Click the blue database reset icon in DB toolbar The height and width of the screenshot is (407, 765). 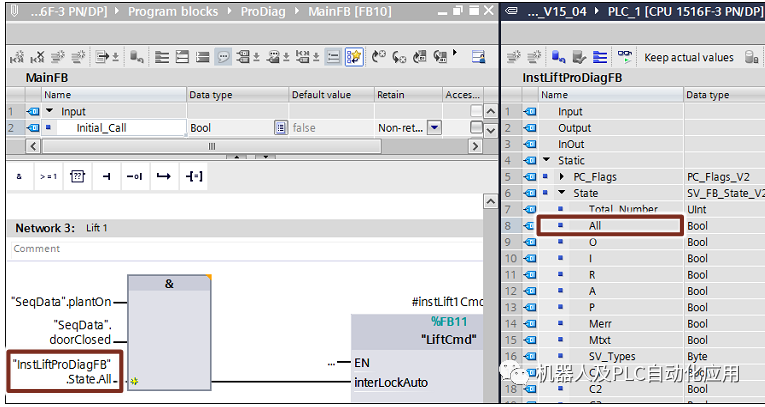[x=559, y=58]
